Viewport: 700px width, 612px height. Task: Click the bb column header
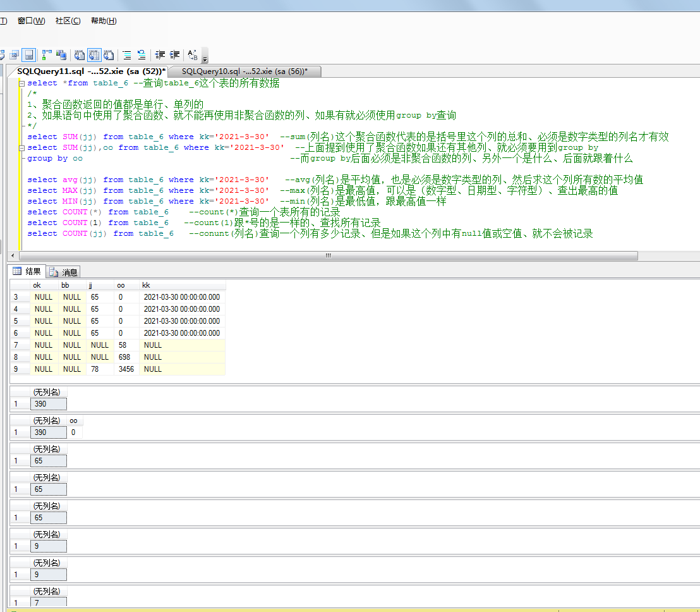coord(72,285)
